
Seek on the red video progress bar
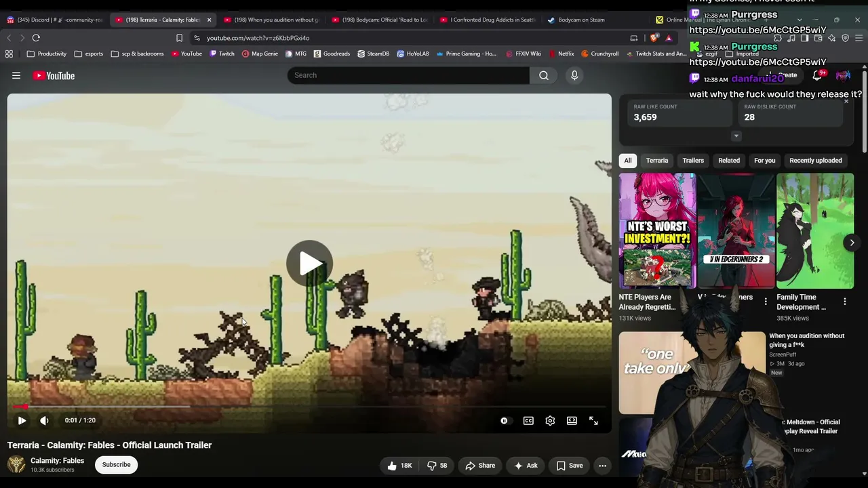point(309,407)
